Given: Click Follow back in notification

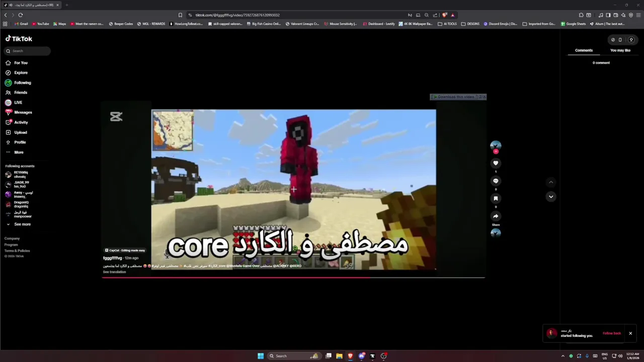Looking at the screenshot, I should tap(612, 333).
